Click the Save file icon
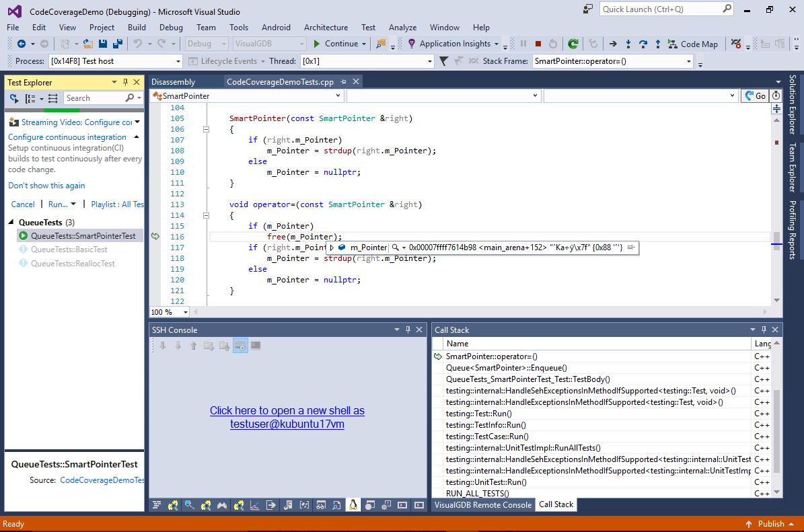 [x=102, y=44]
